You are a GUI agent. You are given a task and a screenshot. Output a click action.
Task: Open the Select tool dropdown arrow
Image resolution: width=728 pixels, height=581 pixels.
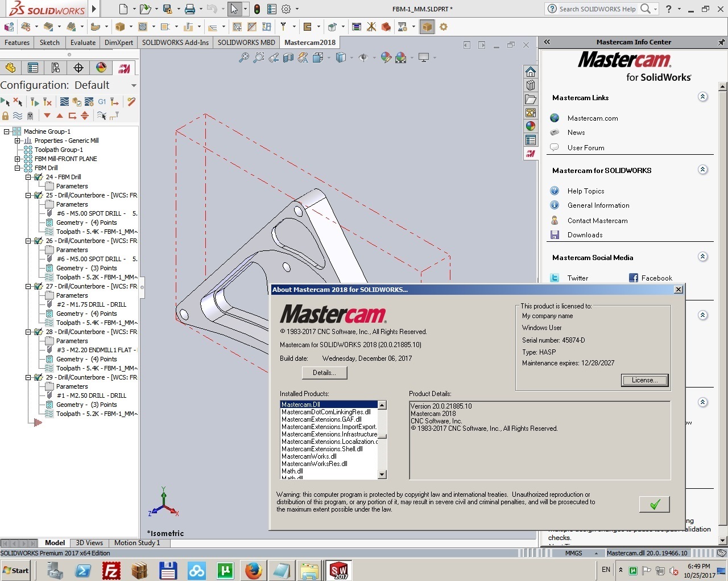point(245,9)
